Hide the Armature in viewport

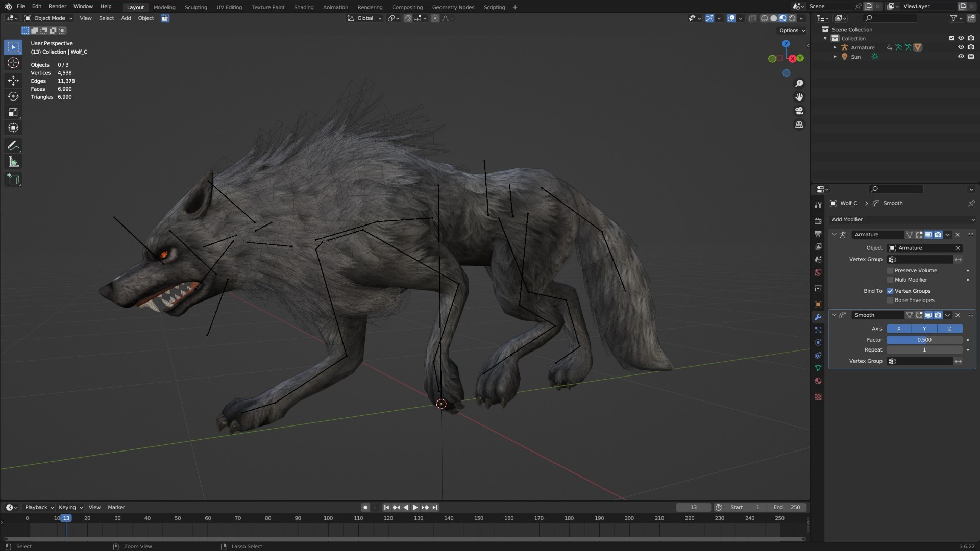[961, 47]
